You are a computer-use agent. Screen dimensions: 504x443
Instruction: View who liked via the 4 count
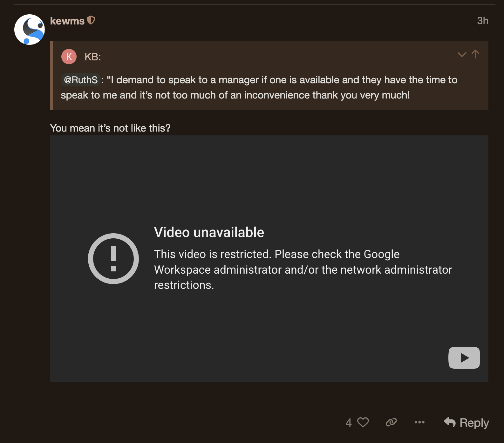point(349,422)
